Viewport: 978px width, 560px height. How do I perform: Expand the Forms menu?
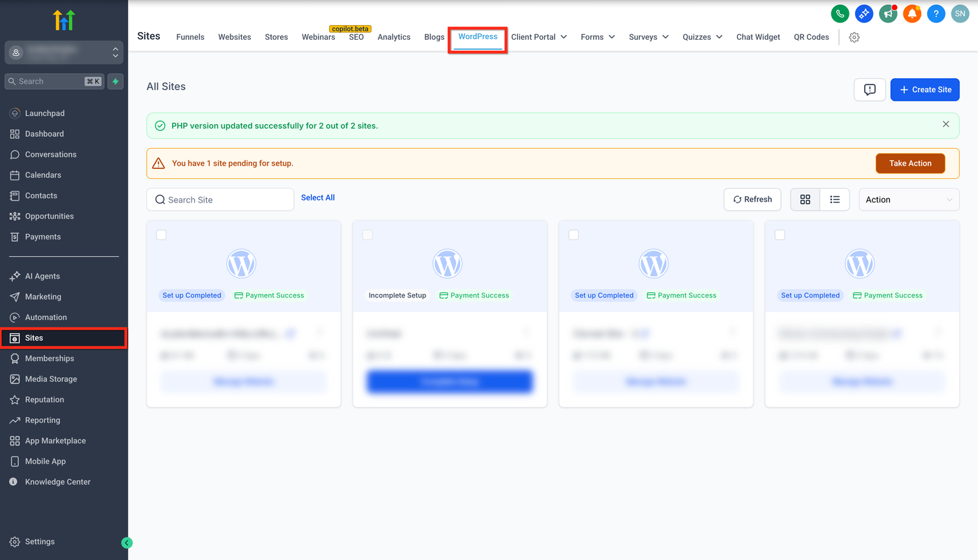tap(598, 37)
